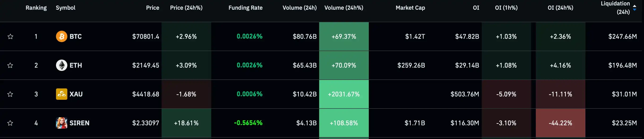Click the red -44.22% OI cell for SIREN

(x=561, y=123)
